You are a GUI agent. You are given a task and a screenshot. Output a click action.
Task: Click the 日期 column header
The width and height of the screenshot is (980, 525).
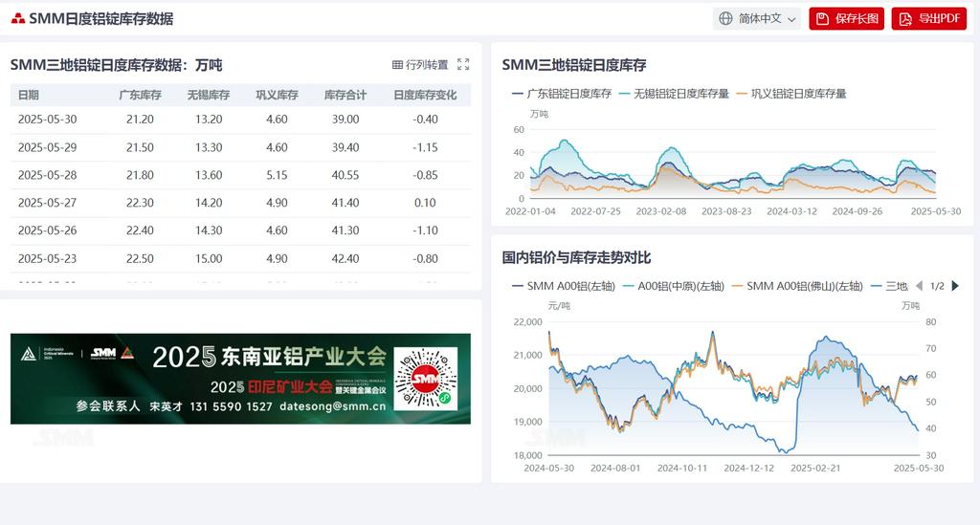(28, 95)
